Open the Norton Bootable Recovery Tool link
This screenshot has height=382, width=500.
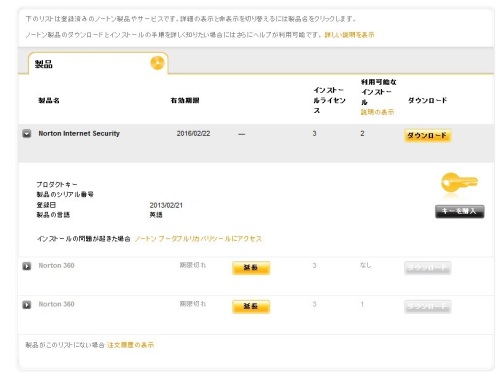pos(198,239)
